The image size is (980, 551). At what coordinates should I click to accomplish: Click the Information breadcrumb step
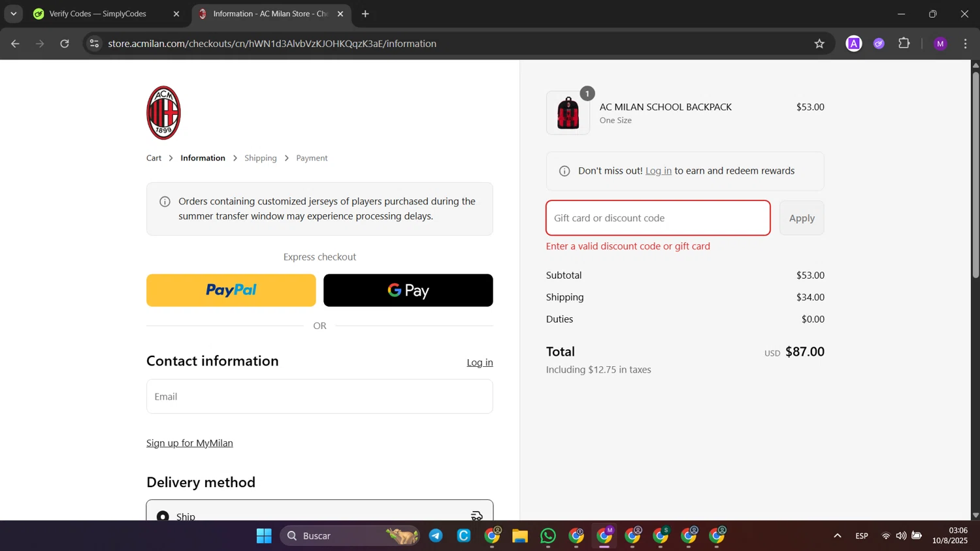point(203,158)
